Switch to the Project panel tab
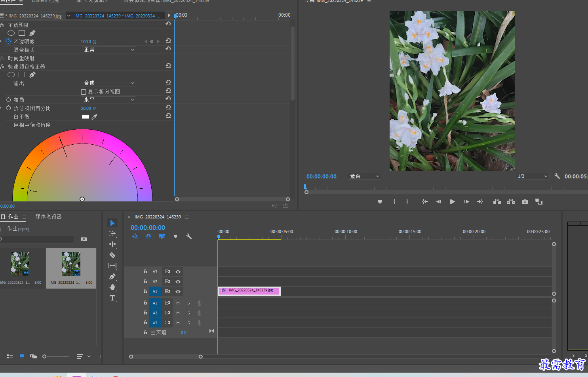 coord(10,216)
